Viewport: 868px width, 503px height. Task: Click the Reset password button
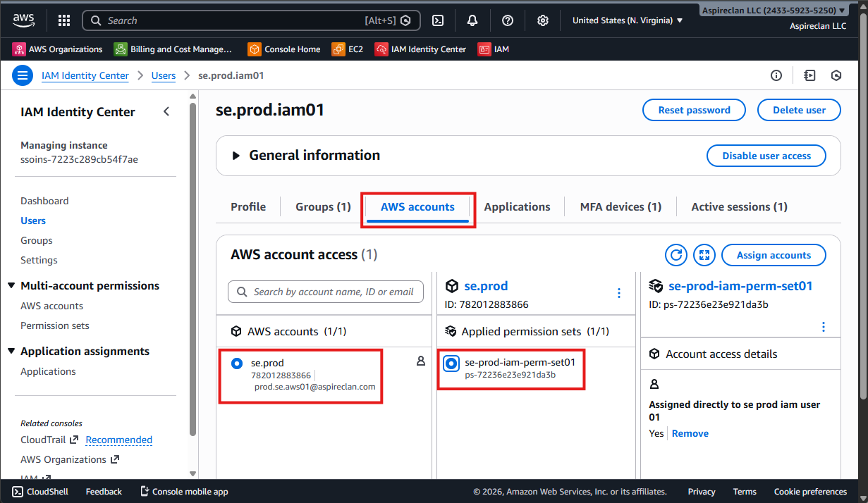[694, 110]
